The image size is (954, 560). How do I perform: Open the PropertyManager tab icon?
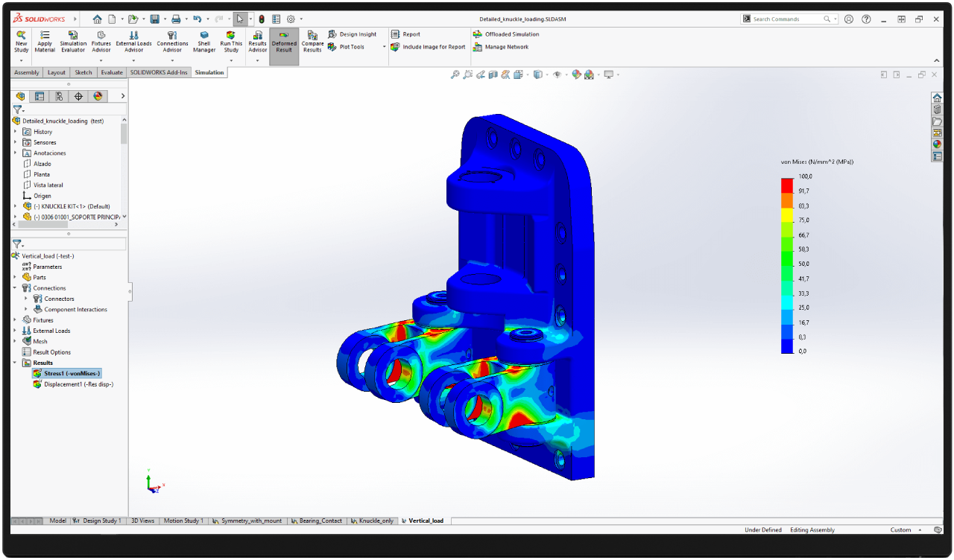(40, 96)
